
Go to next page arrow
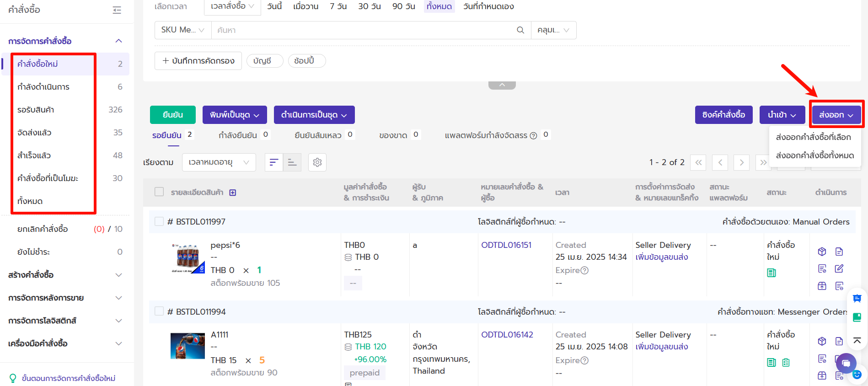(x=742, y=162)
